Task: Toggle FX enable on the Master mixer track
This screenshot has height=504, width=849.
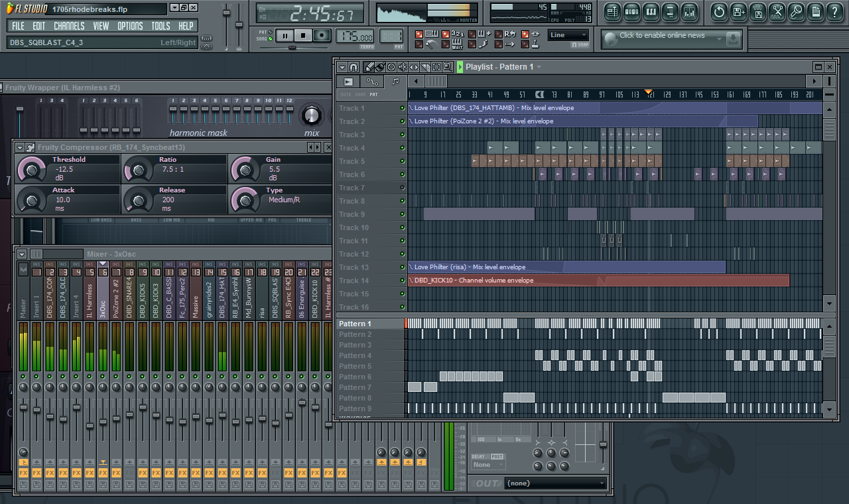Action: tap(23, 473)
